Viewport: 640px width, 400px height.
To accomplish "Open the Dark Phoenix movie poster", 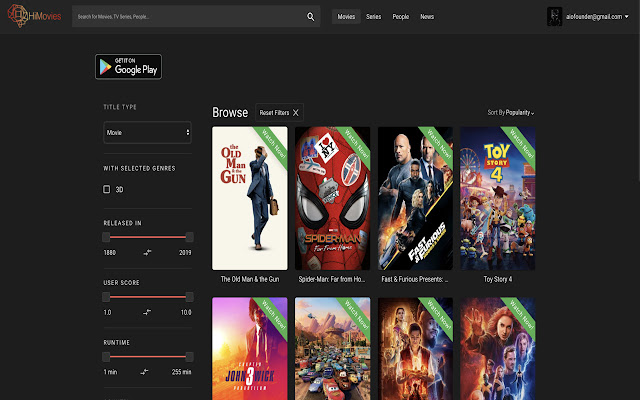I will point(498,349).
